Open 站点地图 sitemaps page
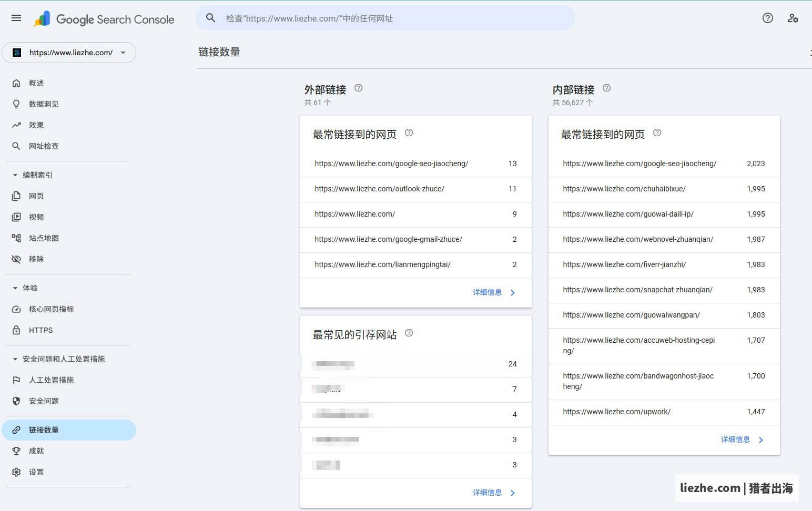Viewport: 812px width, 511px height. [69, 238]
